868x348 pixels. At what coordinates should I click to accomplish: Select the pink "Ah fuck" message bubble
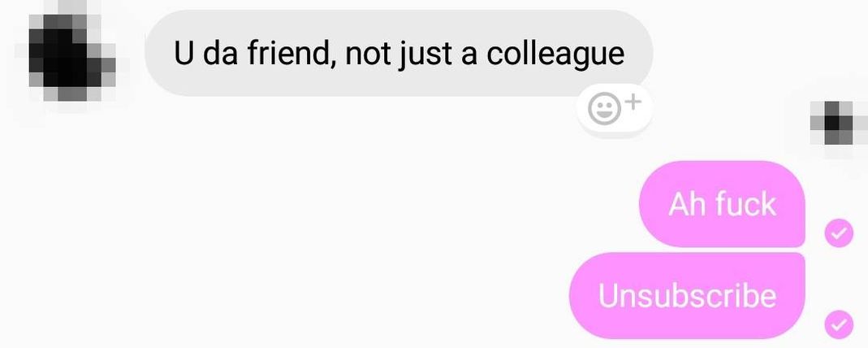pyautogui.click(x=722, y=204)
